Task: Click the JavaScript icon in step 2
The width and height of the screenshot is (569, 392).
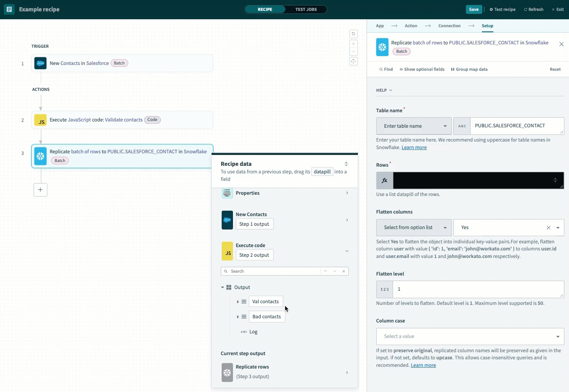Action: click(41, 120)
